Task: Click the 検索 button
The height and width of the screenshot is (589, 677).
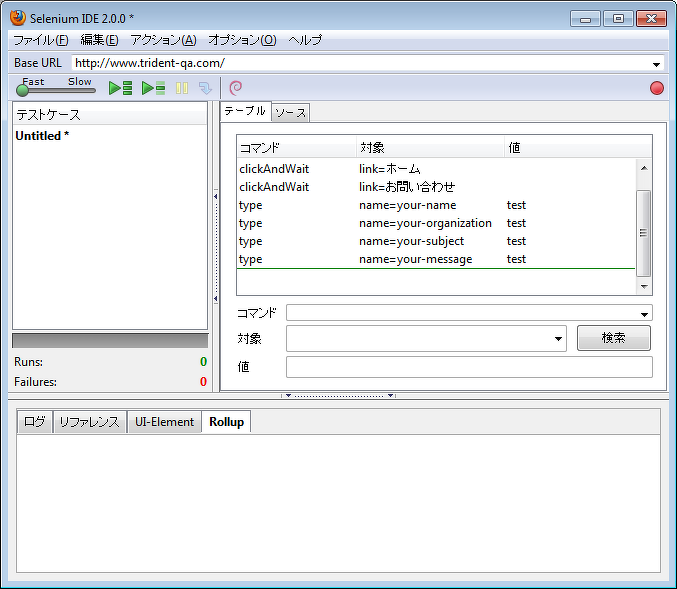Action: (x=613, y=338)
